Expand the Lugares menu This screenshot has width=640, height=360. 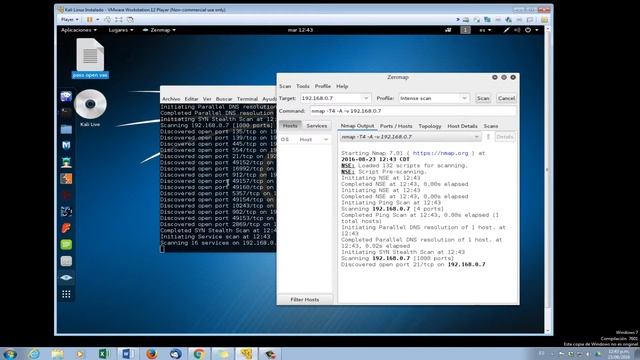coord(120,30)
